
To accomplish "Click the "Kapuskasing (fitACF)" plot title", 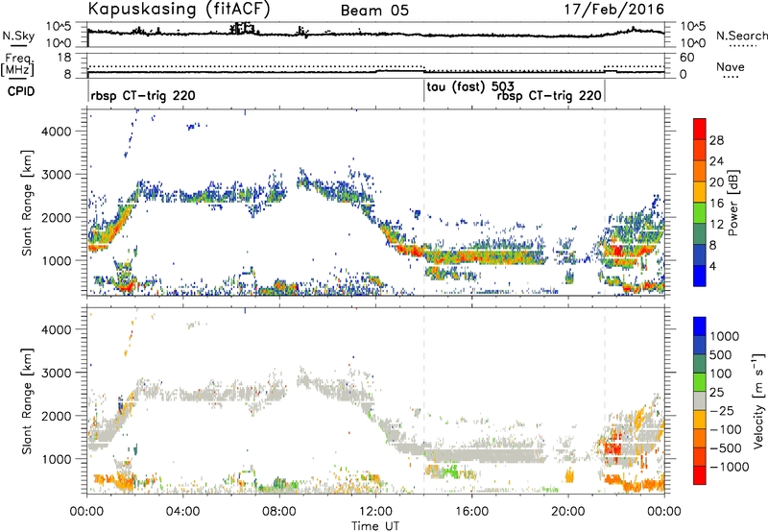I will (179, 9).
